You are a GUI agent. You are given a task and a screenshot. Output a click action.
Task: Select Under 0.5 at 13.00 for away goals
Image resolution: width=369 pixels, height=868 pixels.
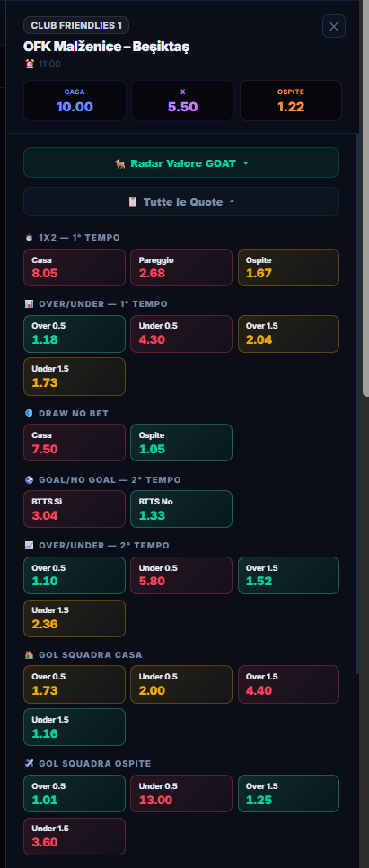pyautogui.click(x=181, y=793)
